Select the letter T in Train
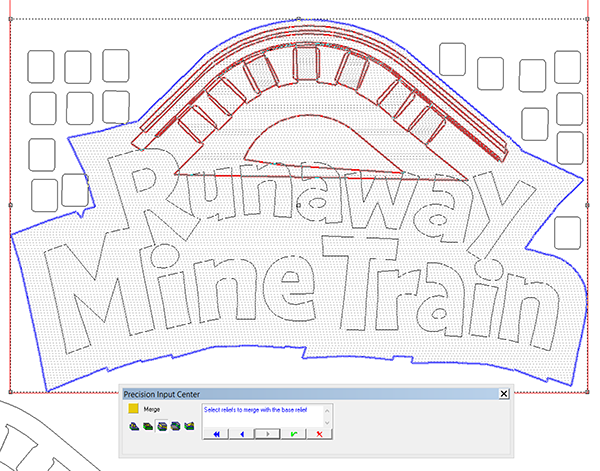The height and width of the screenshot is (471, 600). [x=359, y=283]
